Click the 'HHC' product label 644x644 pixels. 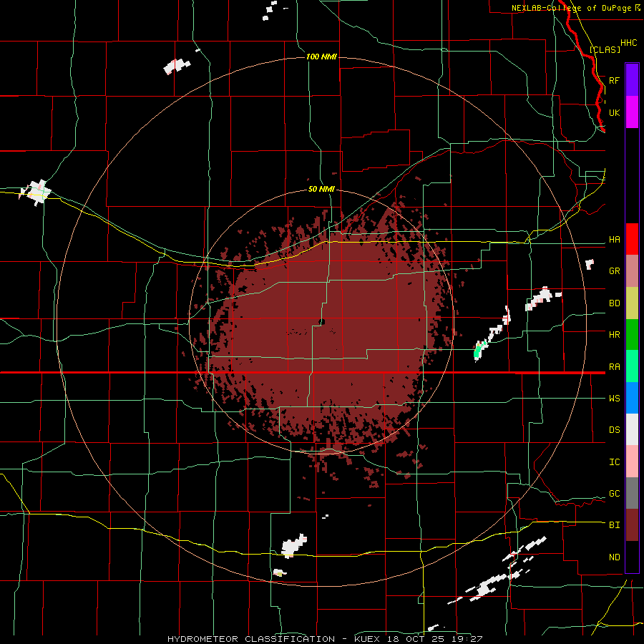tap(628, 43)
